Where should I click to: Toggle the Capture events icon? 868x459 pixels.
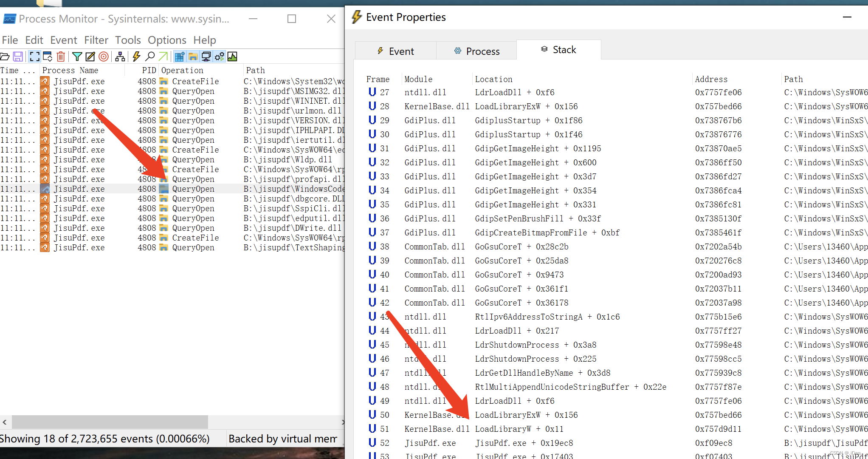coord(35,57)
